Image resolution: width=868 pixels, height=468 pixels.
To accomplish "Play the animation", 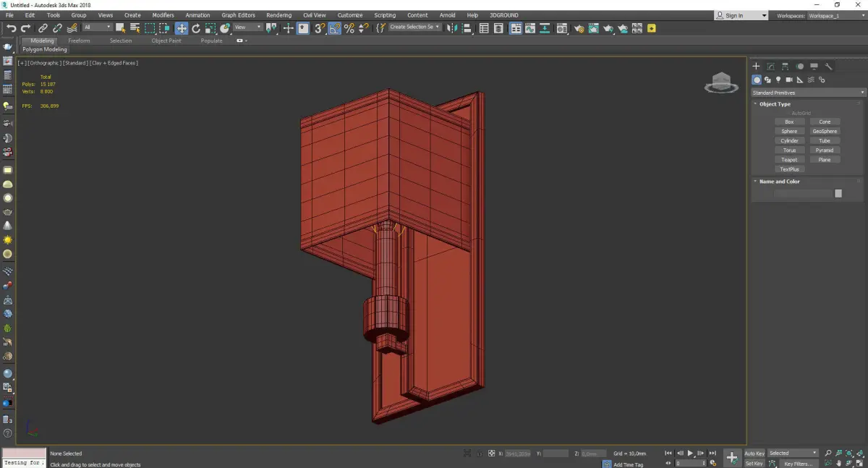I will tap(690, 454).
